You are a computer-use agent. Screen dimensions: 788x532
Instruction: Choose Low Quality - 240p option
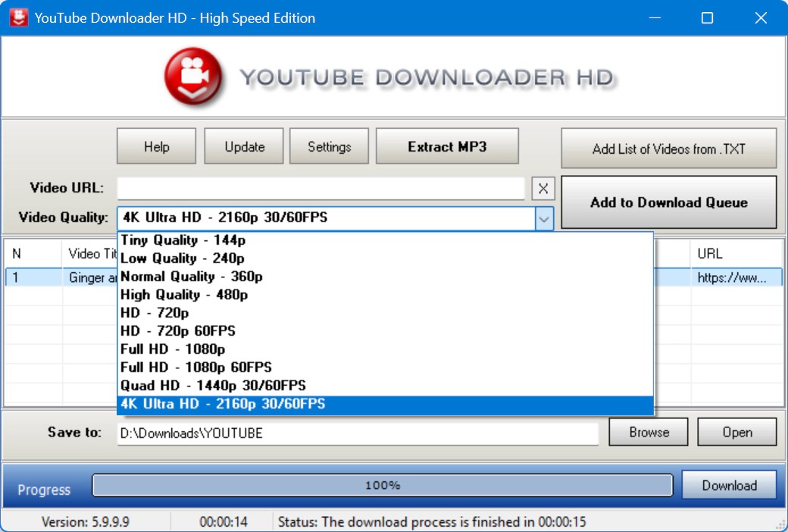tap(183, 258)
